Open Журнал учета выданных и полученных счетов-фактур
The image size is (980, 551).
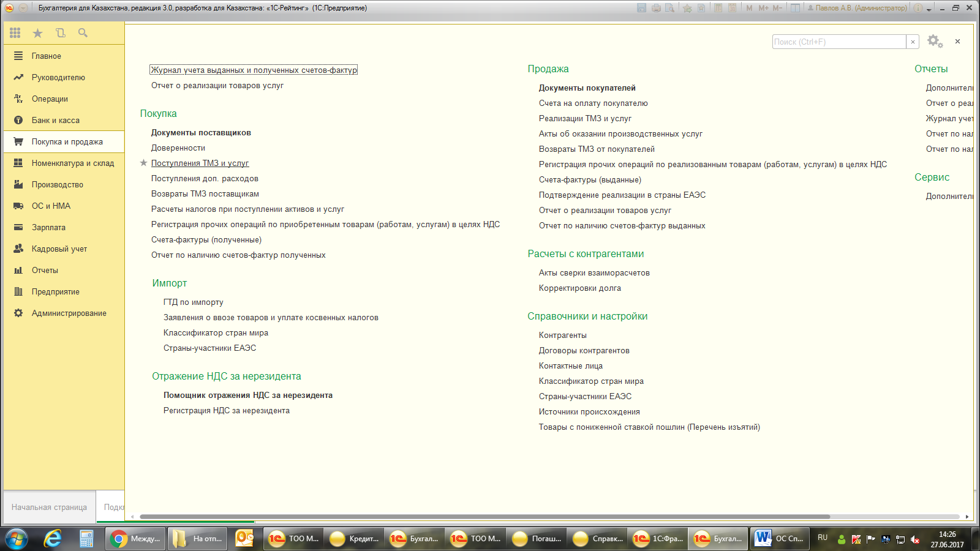pyautogui.click(x=254, y=70)
